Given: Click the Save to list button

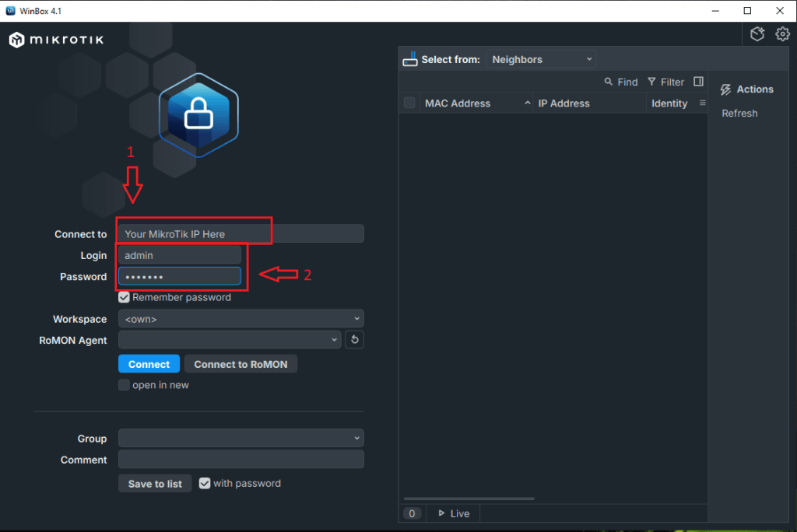Looking at the screenshot, I should (155, 483).
